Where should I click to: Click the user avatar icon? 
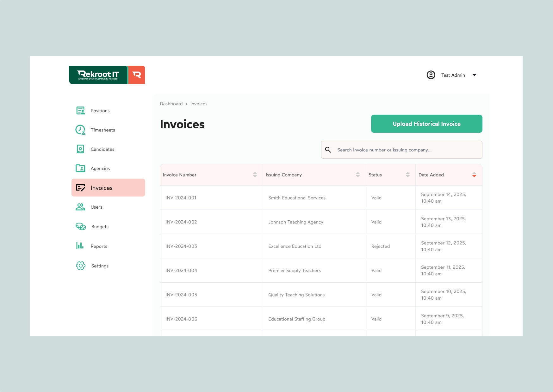click(431, 75)
